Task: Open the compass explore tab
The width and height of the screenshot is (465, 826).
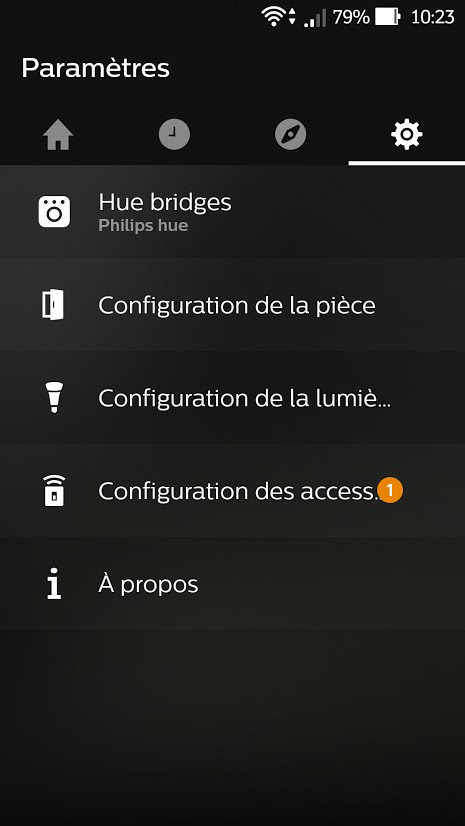Action: pos(291,135)
